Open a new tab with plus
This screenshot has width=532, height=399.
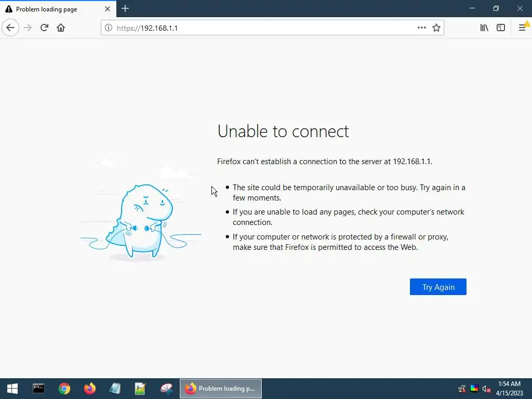point(125,8)
